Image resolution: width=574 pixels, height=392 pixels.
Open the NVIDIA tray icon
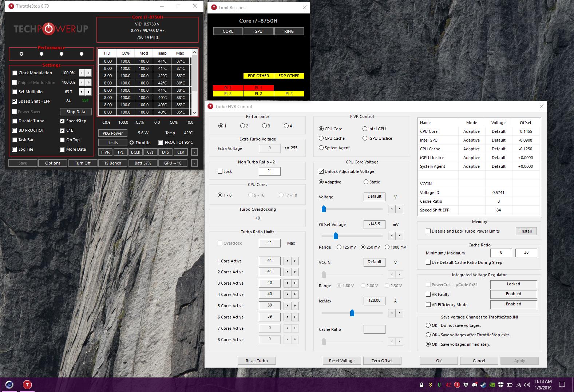click(x=492, y=385)
